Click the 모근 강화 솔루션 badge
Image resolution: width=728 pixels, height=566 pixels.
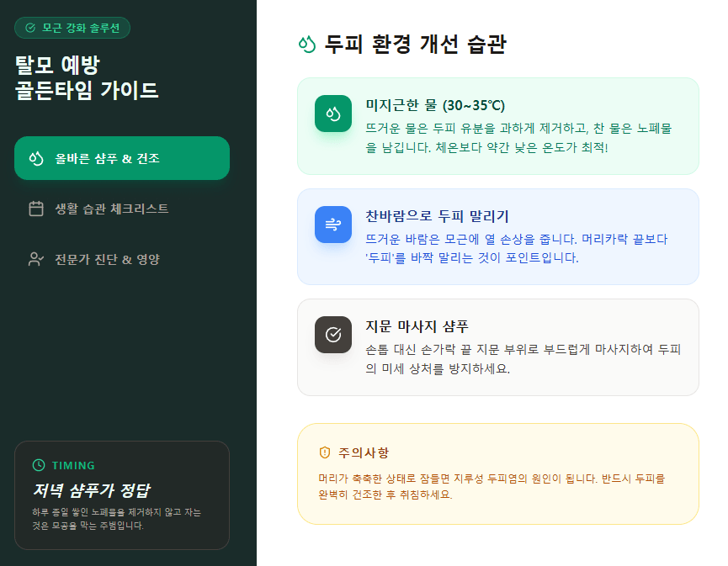tap(72, 28)
